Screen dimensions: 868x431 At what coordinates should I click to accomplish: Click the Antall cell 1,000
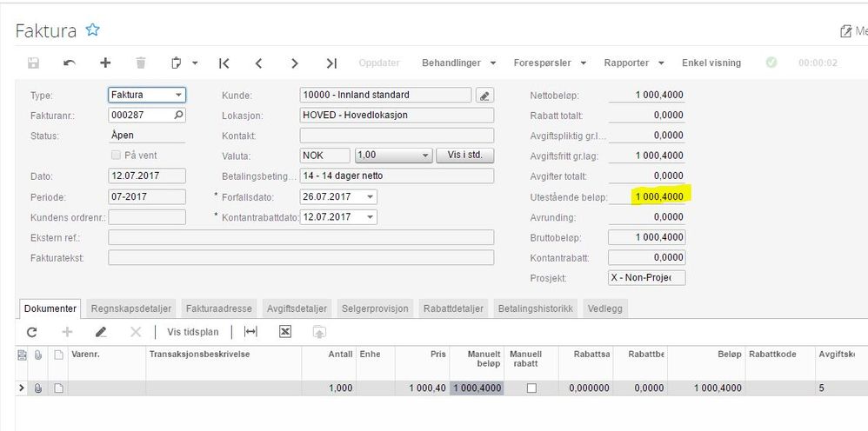point(329,388)
